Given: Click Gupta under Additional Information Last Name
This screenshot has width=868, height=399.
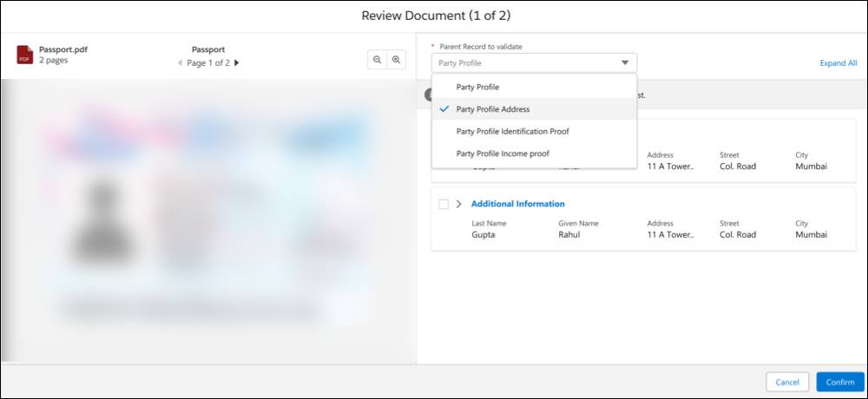Looking at the screenshot, I should tap(483, 235).
